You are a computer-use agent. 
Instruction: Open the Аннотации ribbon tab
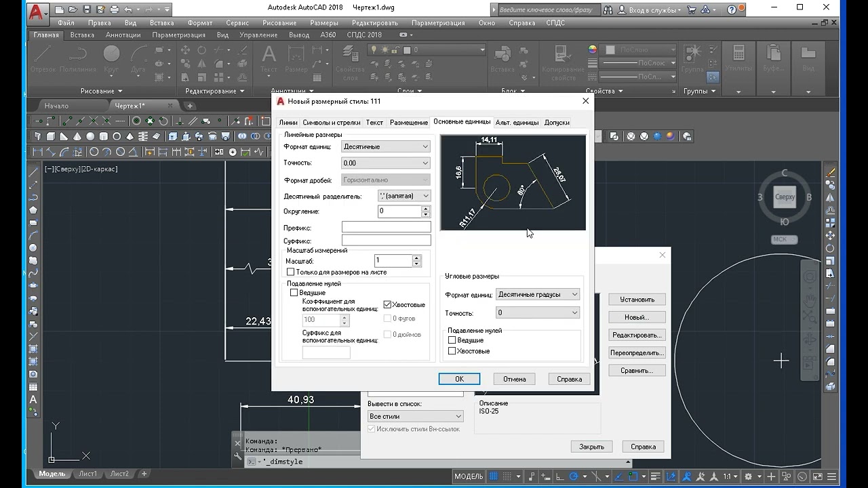point(123,35)
